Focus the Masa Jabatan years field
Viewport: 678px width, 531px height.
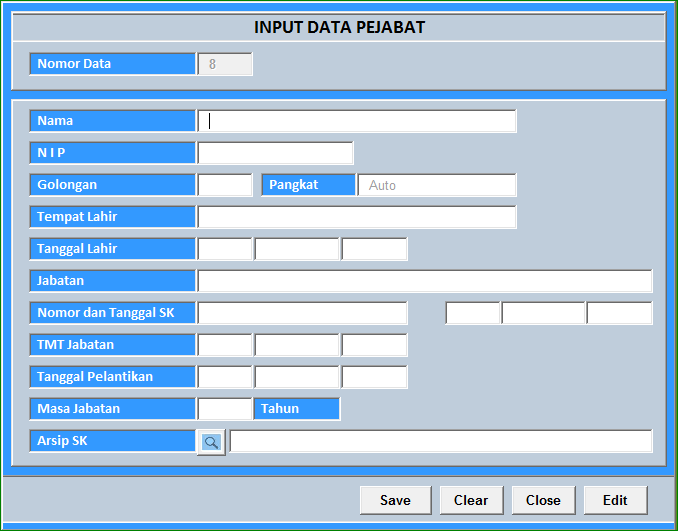(x=225, y=409)
